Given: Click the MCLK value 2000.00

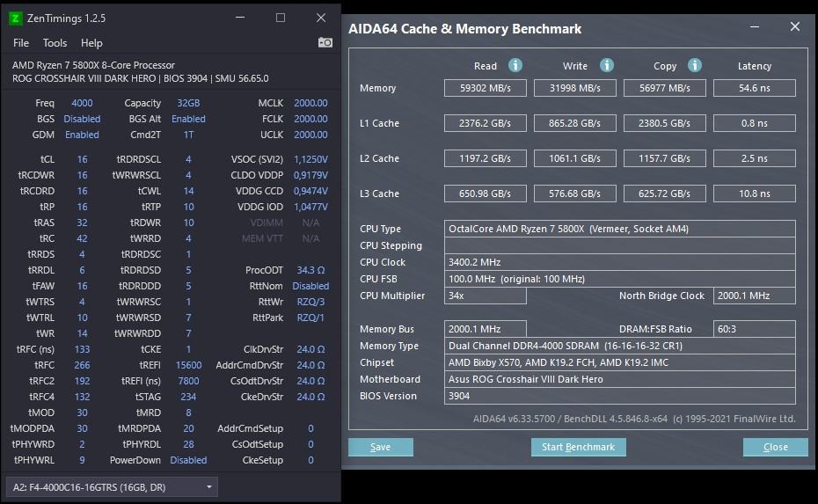Looking at the screenshot, I should point(310,103).
